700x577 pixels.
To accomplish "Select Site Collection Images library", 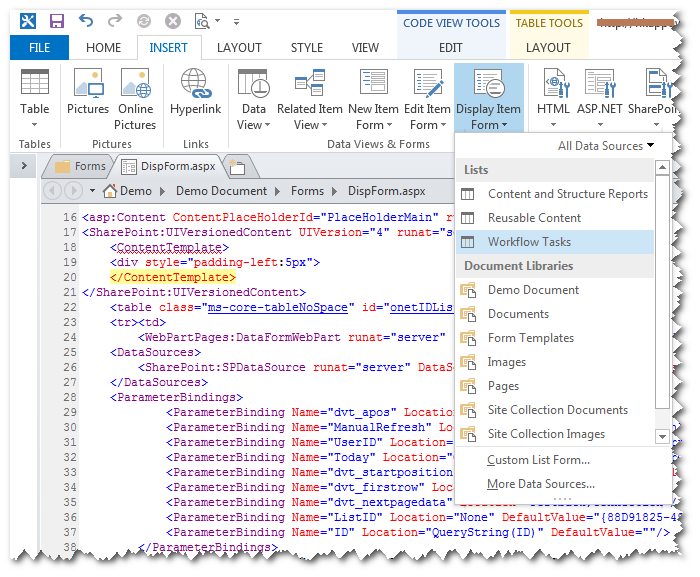I will [x=555, y=434].
